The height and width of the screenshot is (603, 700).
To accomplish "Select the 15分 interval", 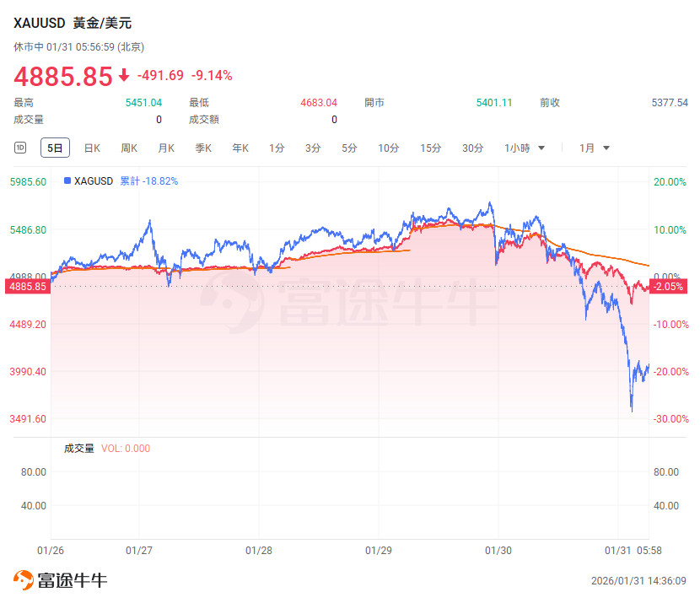I will (x=431, y=148).
